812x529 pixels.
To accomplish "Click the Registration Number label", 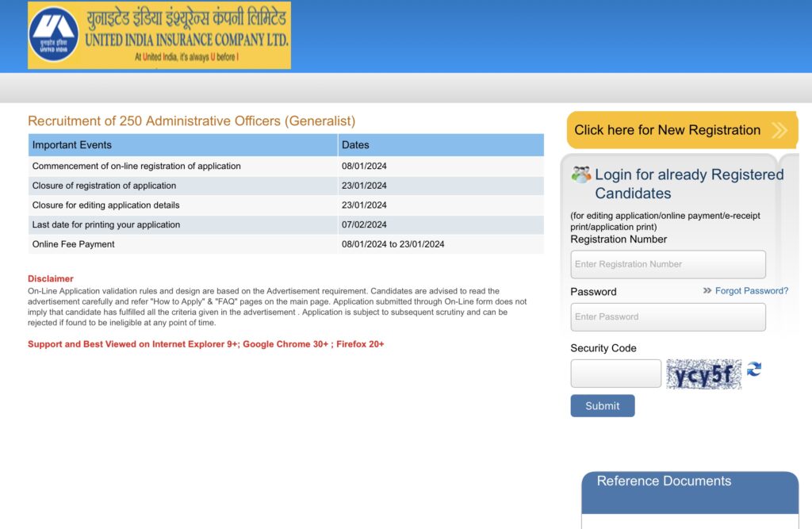I will point(619,240).
